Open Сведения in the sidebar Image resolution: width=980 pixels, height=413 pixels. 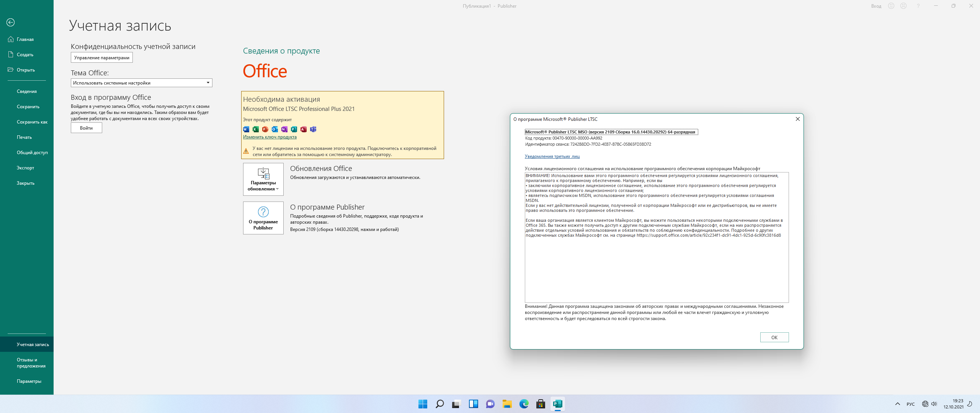click(x=27, y=91)
